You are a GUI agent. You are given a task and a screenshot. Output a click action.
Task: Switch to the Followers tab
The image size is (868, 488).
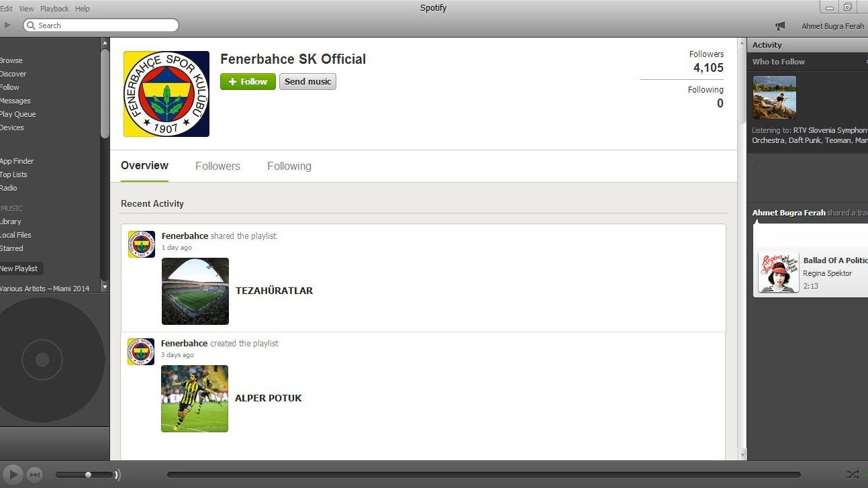pyautogui.click(x=218, y=166)
